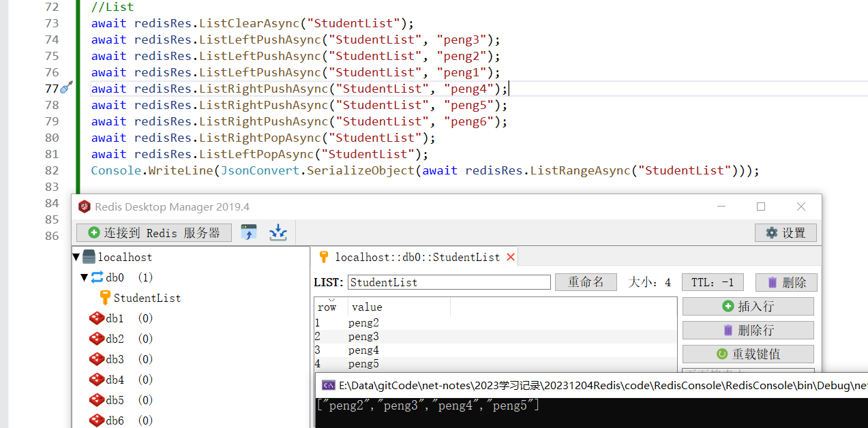Click the red db2 database icon
Viewport: 868px width, 428px height.
point(97,339)
